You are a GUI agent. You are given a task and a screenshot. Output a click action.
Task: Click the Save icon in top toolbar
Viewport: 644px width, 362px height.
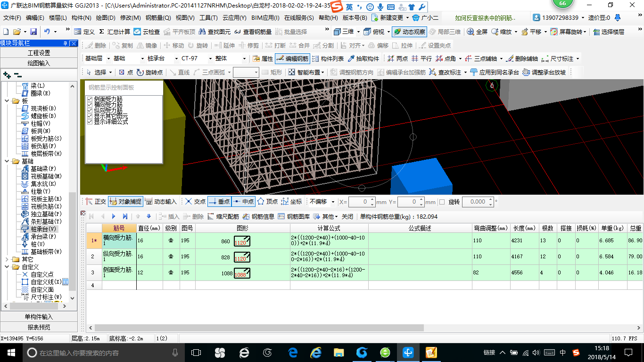click(x=33, y=32)
